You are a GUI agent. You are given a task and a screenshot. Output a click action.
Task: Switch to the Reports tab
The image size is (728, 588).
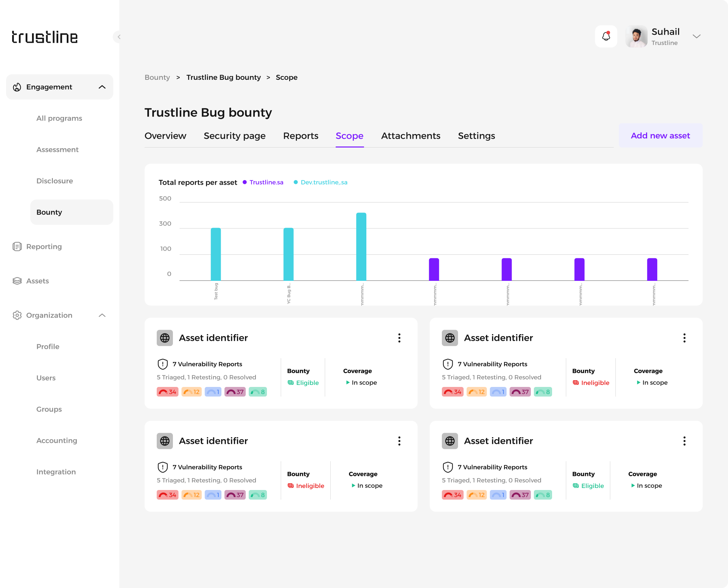pos(301,136)
